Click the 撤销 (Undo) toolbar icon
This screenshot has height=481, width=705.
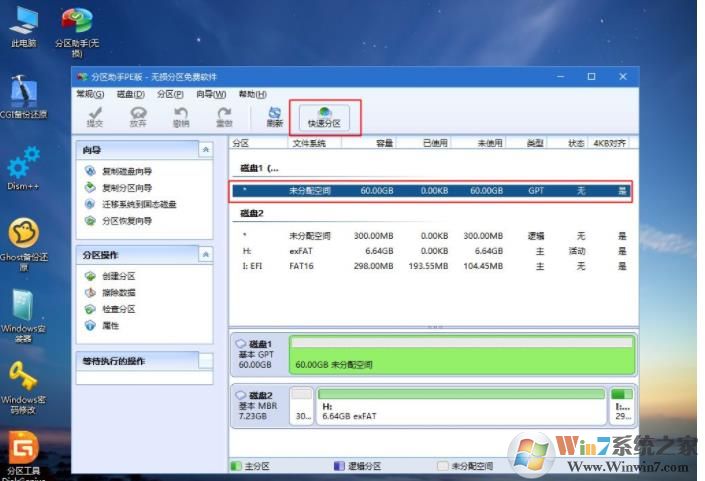click(x=181, y=117)
